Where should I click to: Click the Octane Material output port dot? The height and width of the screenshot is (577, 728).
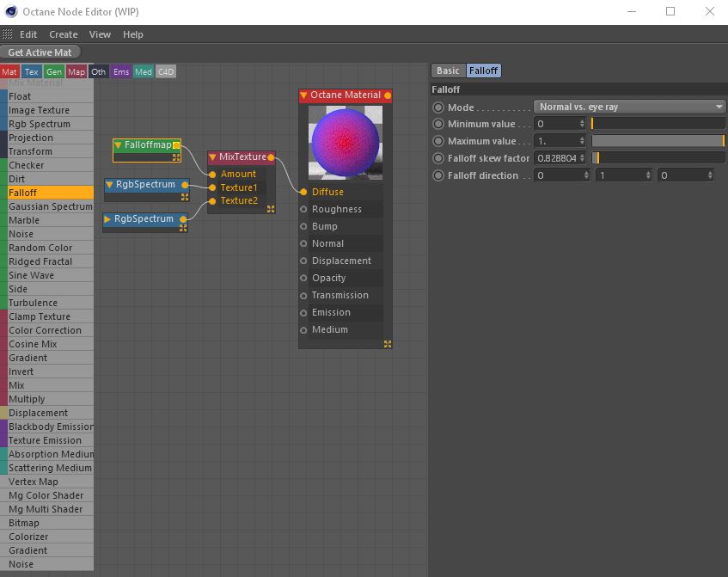(388, 95)
